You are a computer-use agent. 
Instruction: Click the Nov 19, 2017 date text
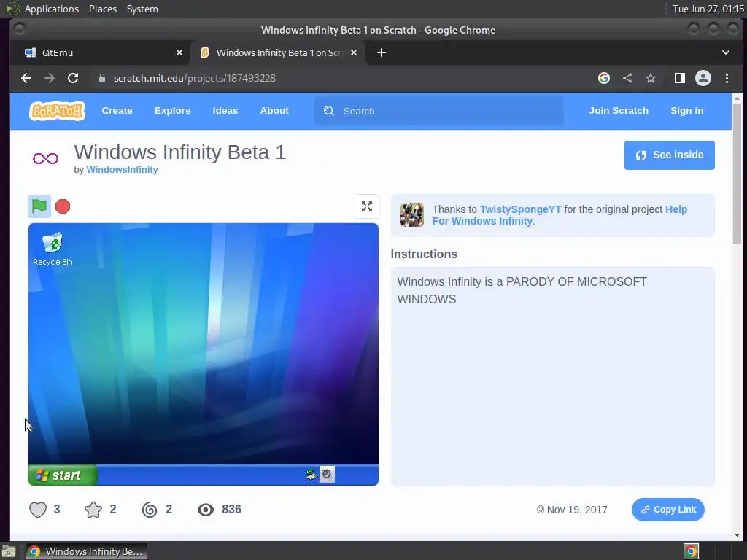577,510
